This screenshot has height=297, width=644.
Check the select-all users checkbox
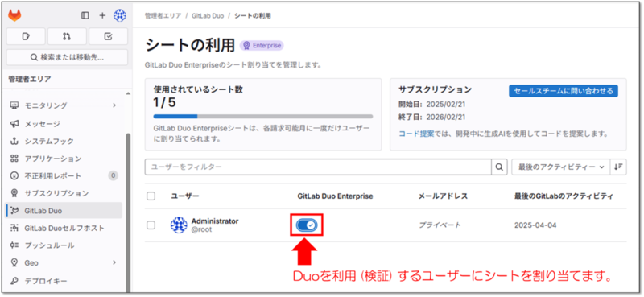click(151, 196)
